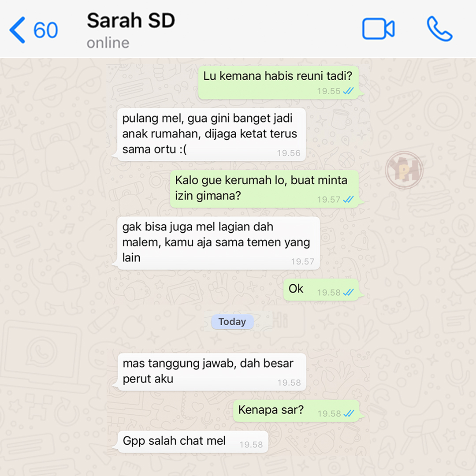Start a voice call with Sarah SD

click(439, 29)
